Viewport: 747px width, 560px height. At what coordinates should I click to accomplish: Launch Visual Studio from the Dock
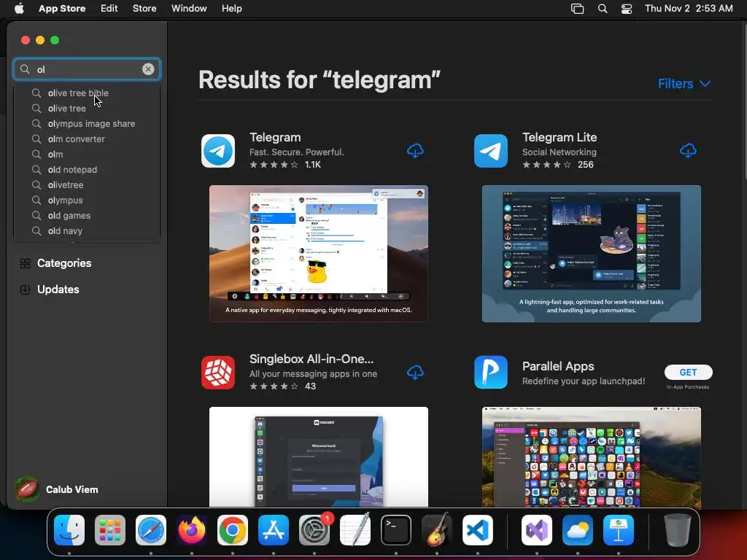pyautogui.click(x=537, y=530)
